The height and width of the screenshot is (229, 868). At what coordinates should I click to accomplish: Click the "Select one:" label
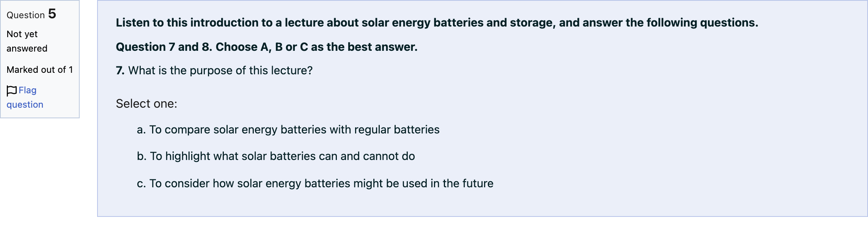[x=146, y=104]
